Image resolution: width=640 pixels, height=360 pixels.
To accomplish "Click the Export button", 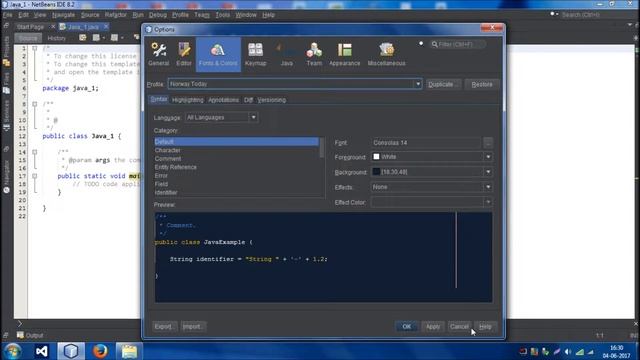I will [164, 327].
